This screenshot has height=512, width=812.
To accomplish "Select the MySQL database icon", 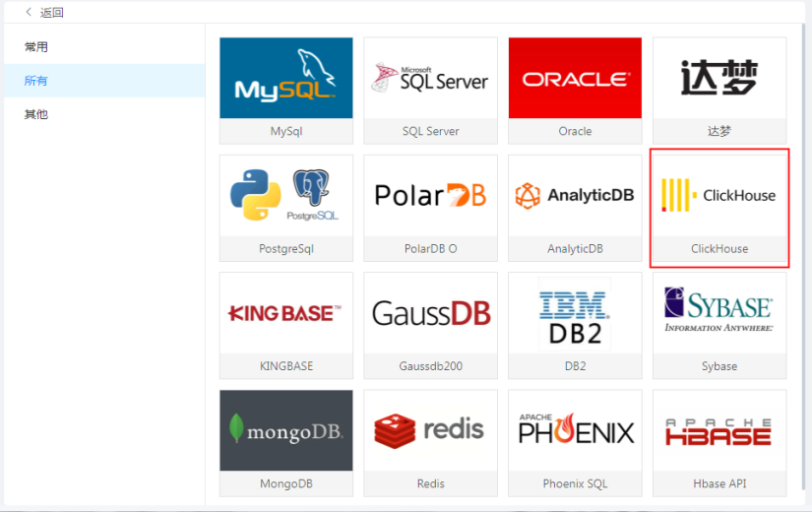I will 285,79.
